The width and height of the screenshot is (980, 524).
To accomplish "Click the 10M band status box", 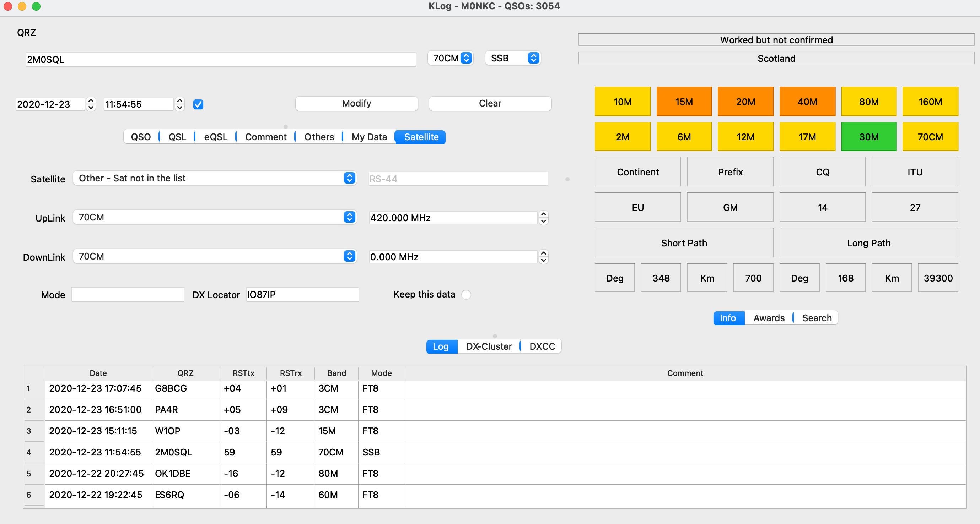I will [623, 102].
